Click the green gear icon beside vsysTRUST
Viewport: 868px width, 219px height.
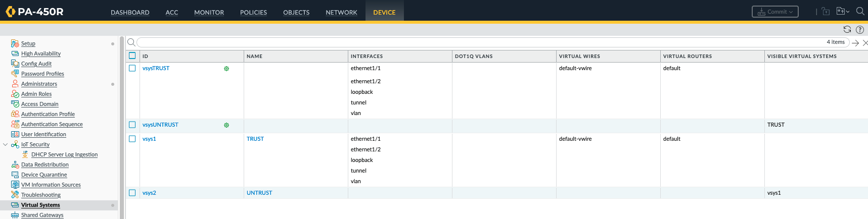point(226,69)
